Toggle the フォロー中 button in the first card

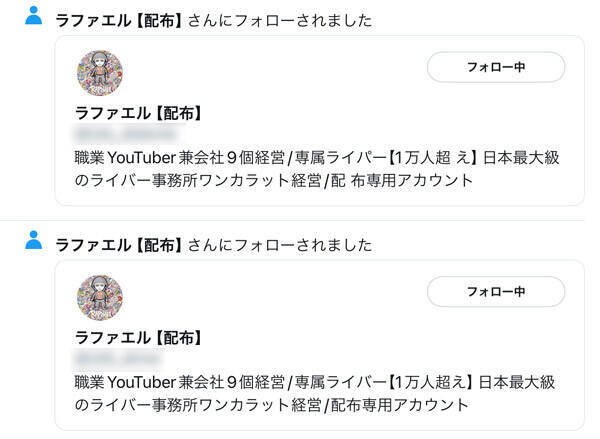pos(496,67)
